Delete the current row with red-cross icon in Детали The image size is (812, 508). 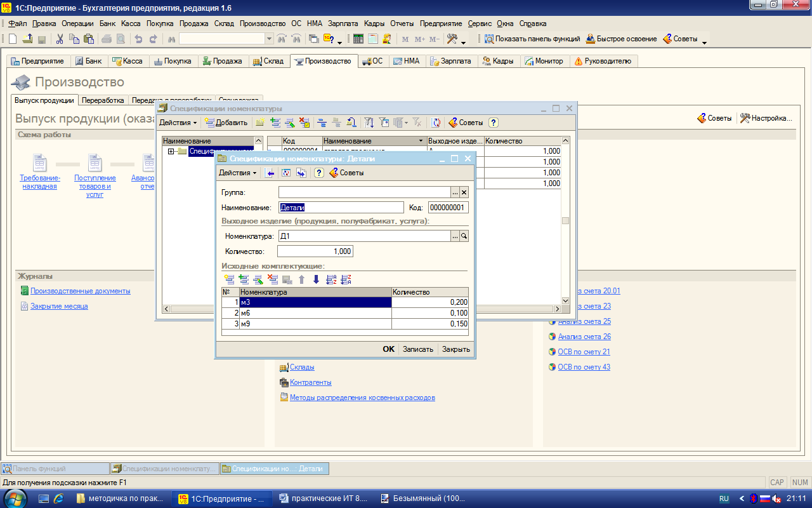tap(273, 279)
